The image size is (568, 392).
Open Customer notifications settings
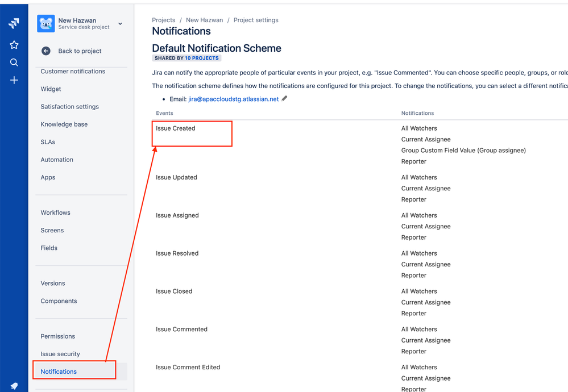73,72
